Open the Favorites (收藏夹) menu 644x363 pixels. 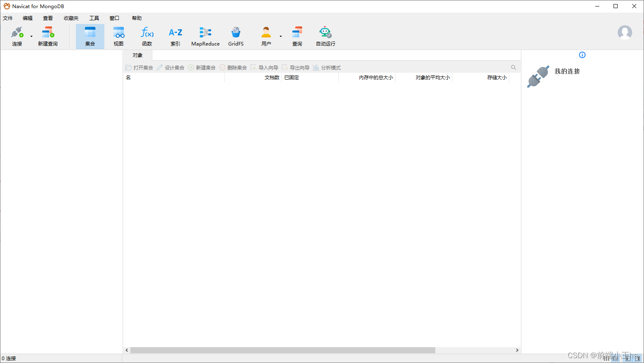pyautogui.click(x=71, y=18)
